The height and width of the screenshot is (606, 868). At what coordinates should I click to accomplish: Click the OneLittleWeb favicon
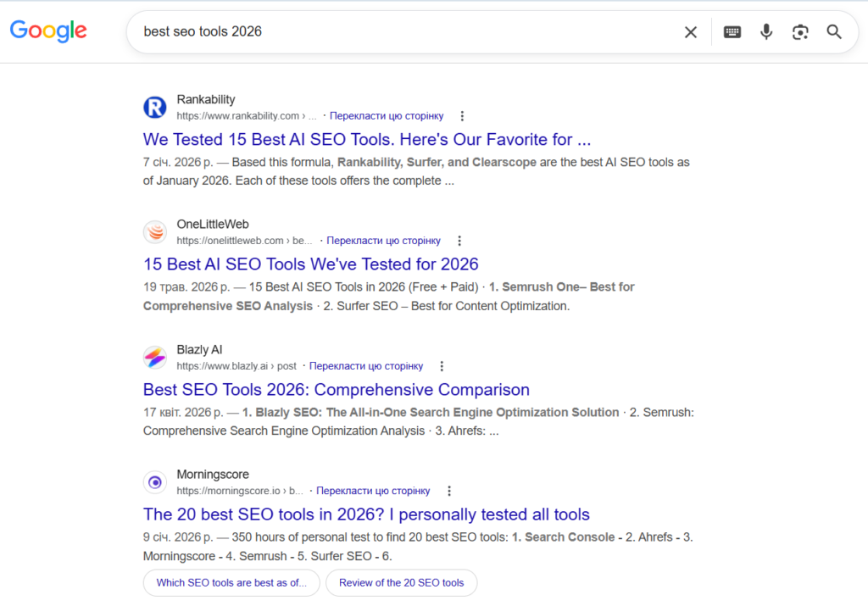coord(155,232)
